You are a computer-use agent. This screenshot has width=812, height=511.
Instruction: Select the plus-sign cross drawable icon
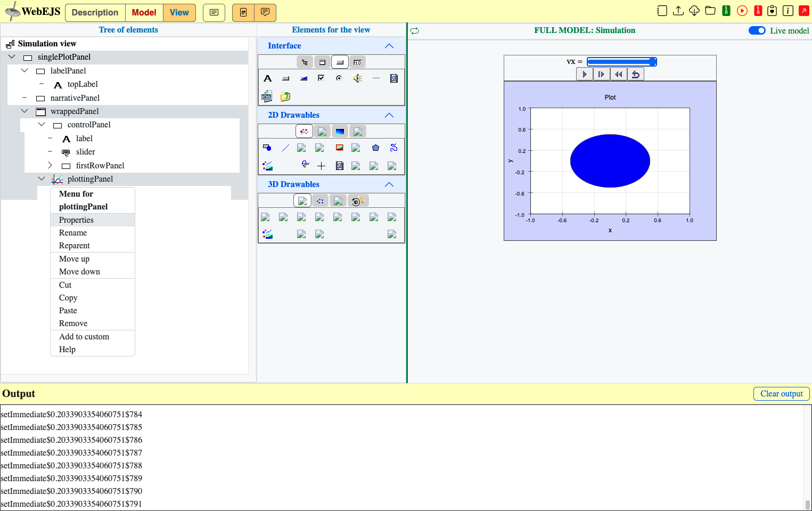(321, 166)
